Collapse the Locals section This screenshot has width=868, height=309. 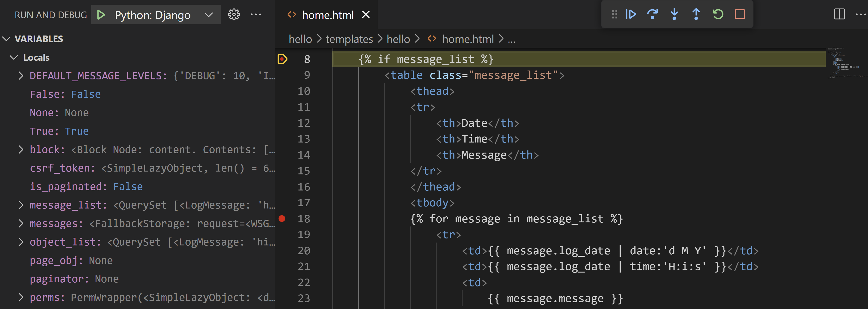(x=14, y=57)
